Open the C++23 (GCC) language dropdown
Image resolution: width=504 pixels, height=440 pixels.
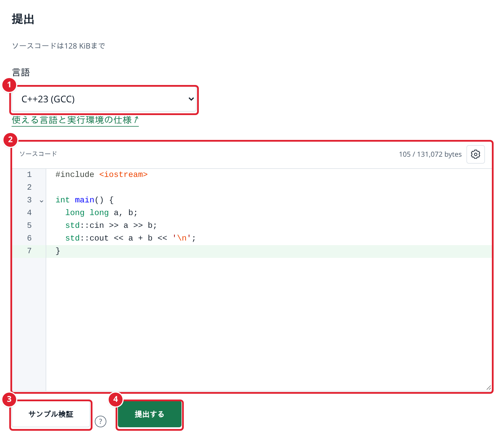click(x=104, y=99)
